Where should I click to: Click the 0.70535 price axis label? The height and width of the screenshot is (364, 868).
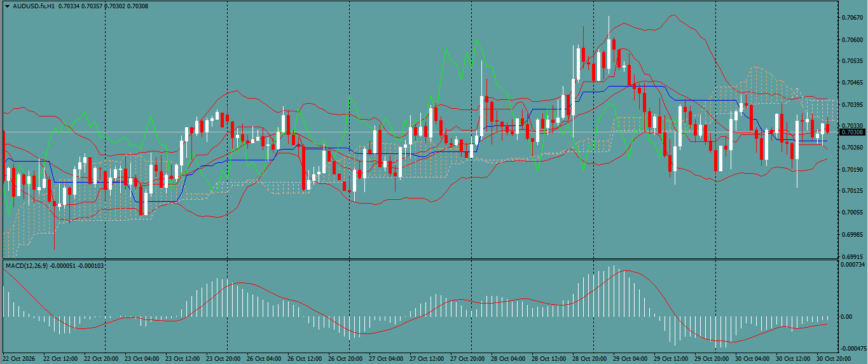(852, 61)
